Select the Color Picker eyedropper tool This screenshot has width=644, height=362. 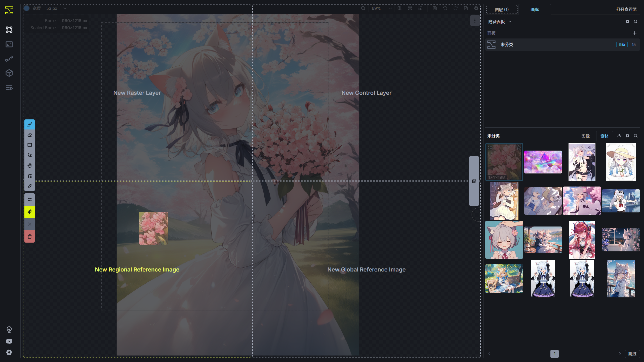(x=29, y=186)
